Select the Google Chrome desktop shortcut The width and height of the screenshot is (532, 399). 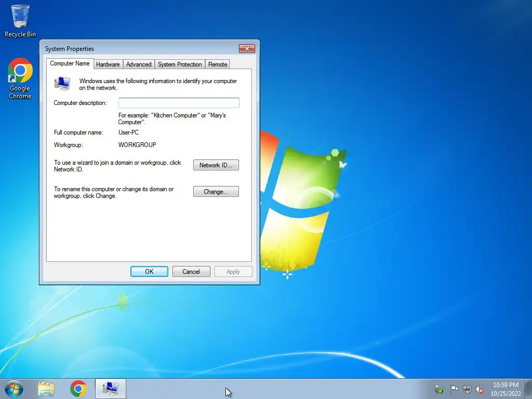[x=20, y=79]
